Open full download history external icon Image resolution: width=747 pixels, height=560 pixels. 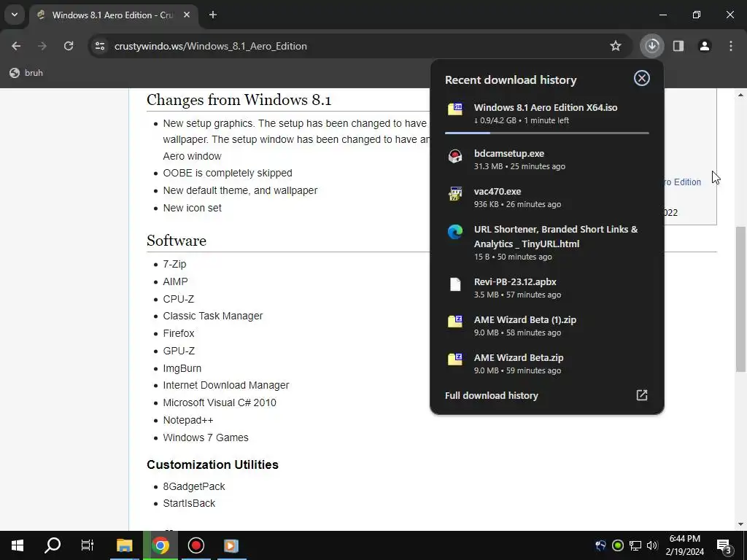point(642,395)
